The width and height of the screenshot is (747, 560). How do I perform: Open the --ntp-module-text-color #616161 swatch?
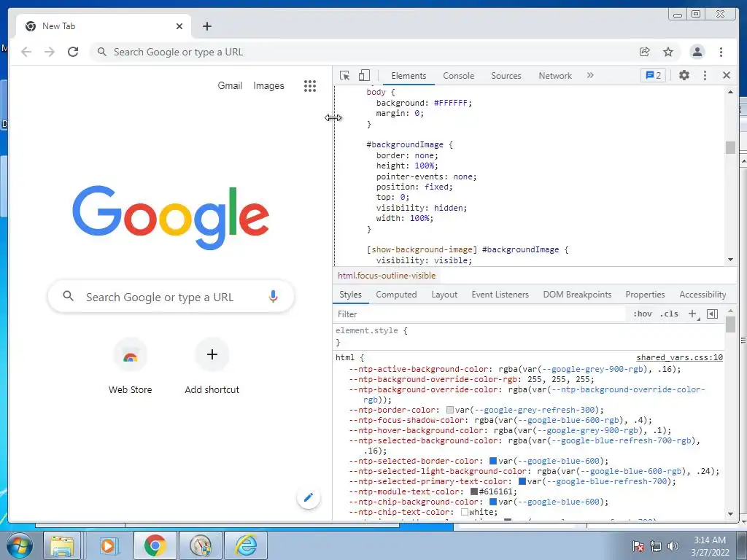[474, 491]
